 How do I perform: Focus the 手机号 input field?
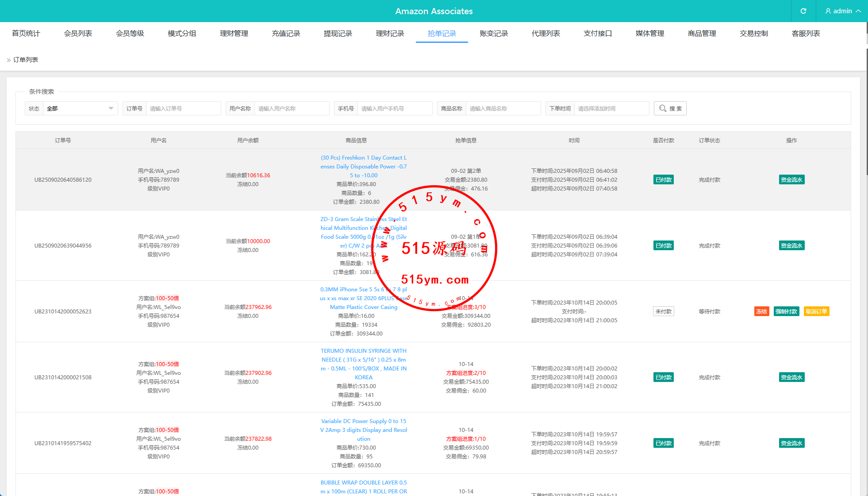point(394,108)
